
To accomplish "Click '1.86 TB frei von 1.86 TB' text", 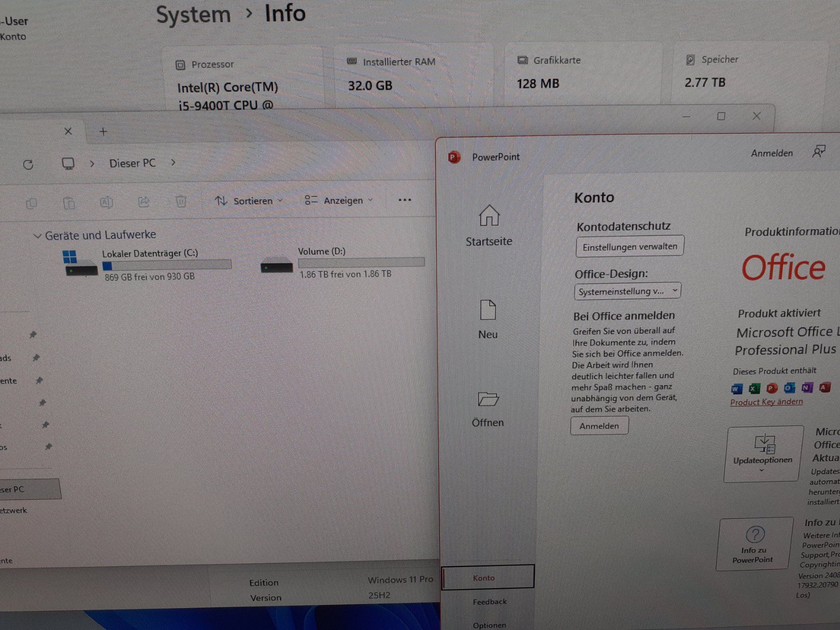I will (x=345, y=274).
